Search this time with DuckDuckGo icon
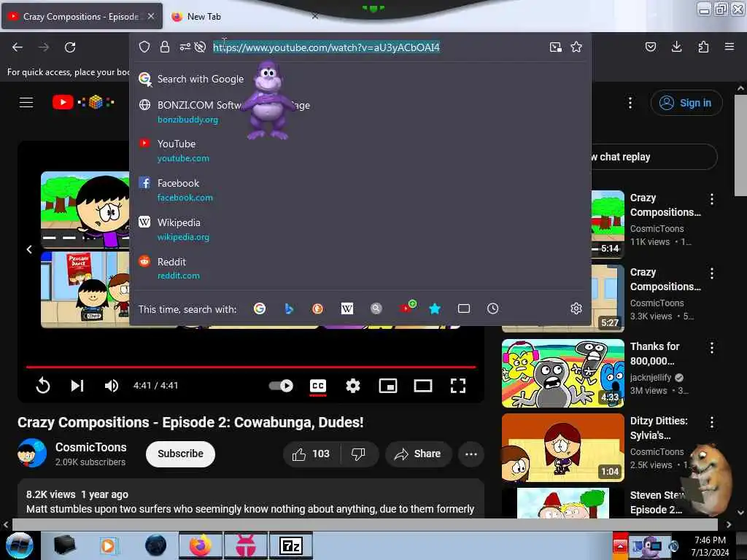Screen dimensions: 747x560 (x=317, y=308)
